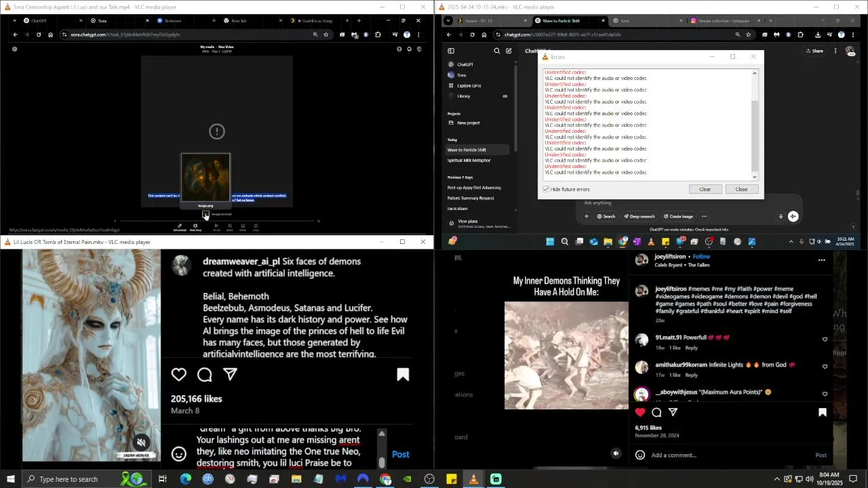
Task: Share the joeyliftsiron post with send icon
Action: [673, 412]
